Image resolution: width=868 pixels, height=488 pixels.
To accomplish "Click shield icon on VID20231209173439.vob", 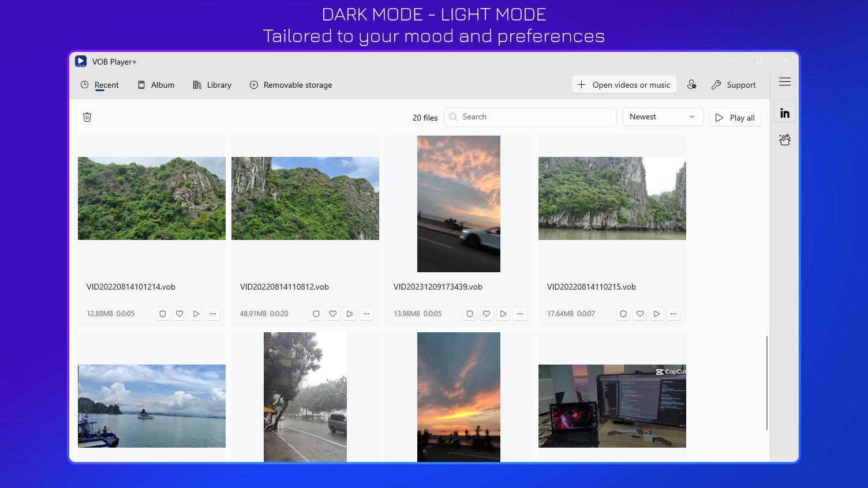I will (470, 314).
